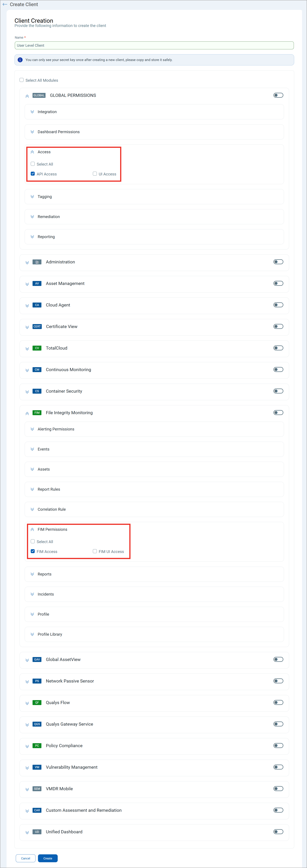Expand the Report Rules section
The width and height of the screenshot is (307, 868).
[x=32, y=489]
